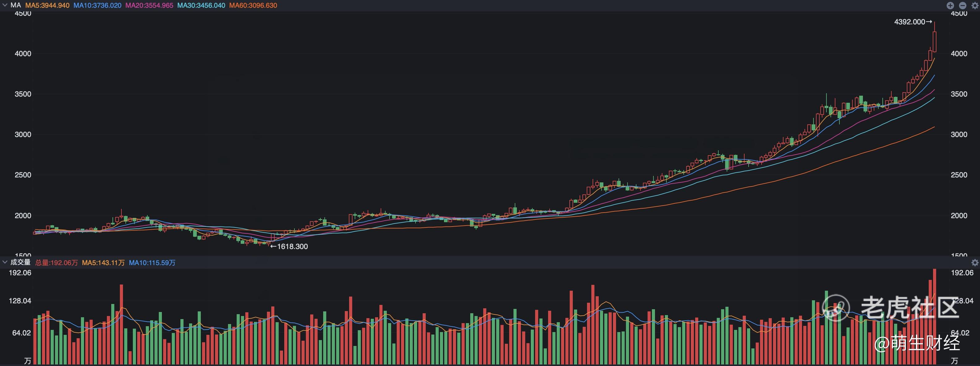The width and height of the screenshot is (980, 366).
Task: Click the volume MA5 143.11万 label
Action: (x=103, y=263)
